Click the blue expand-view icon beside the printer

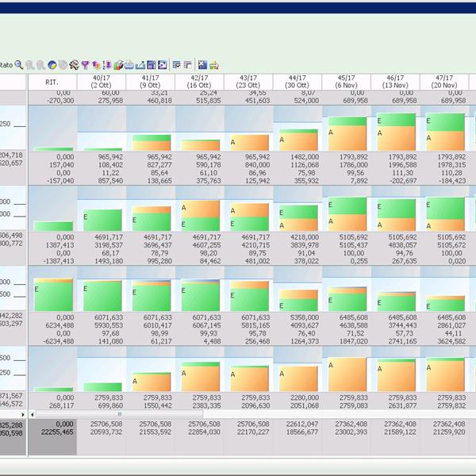point(202,65)
